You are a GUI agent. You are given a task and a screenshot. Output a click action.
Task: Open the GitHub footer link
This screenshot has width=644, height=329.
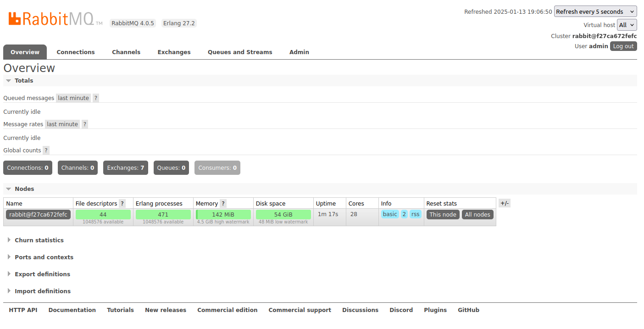pyautogui.click(x=468, y=310)
